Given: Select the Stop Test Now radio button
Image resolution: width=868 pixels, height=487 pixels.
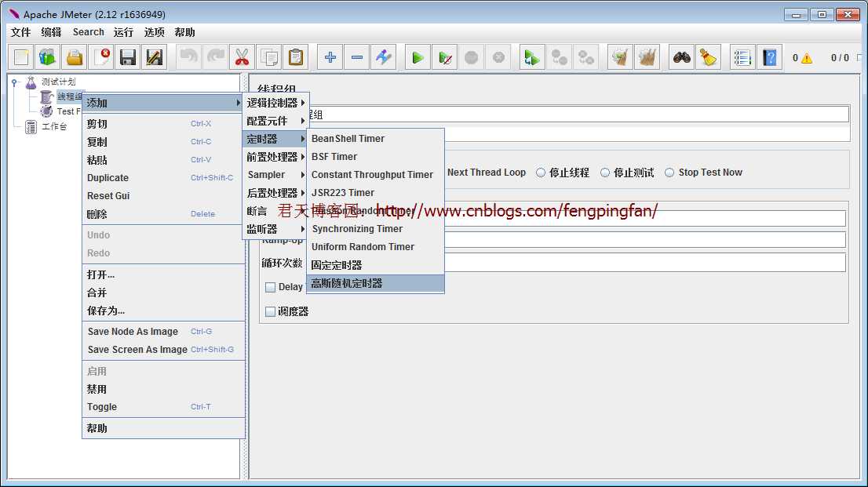Looking at the screenshot, I should click(x=669, y=173).
